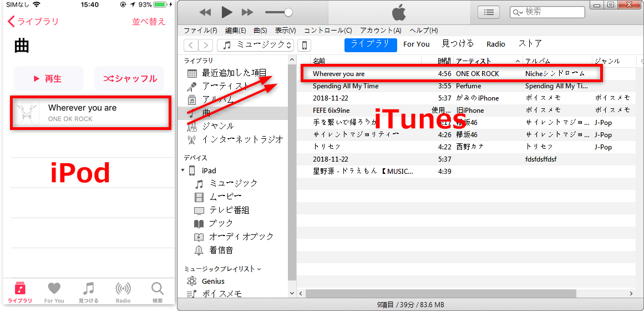Image resolution: width=644 pixels, height=311 pixels.
Task: Sort by 時間 column header
Action: click(x=444, y=61)
